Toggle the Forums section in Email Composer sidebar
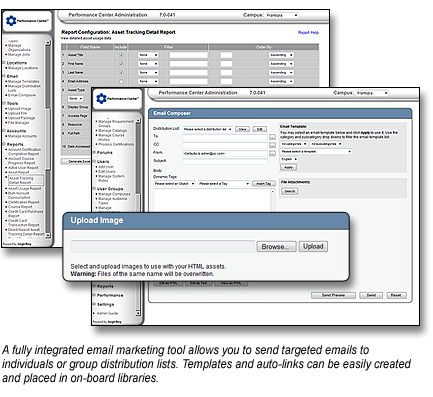 (x=94, y=152)
